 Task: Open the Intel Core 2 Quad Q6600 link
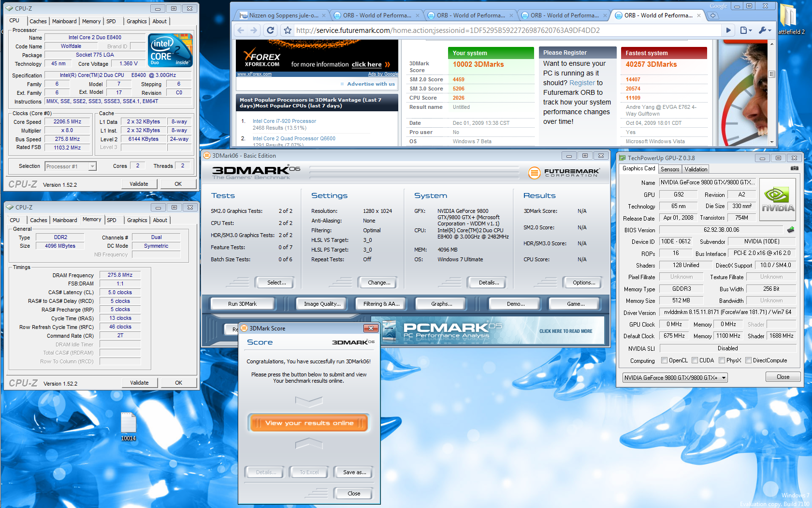pyautogui.click(x=294, y=138)
